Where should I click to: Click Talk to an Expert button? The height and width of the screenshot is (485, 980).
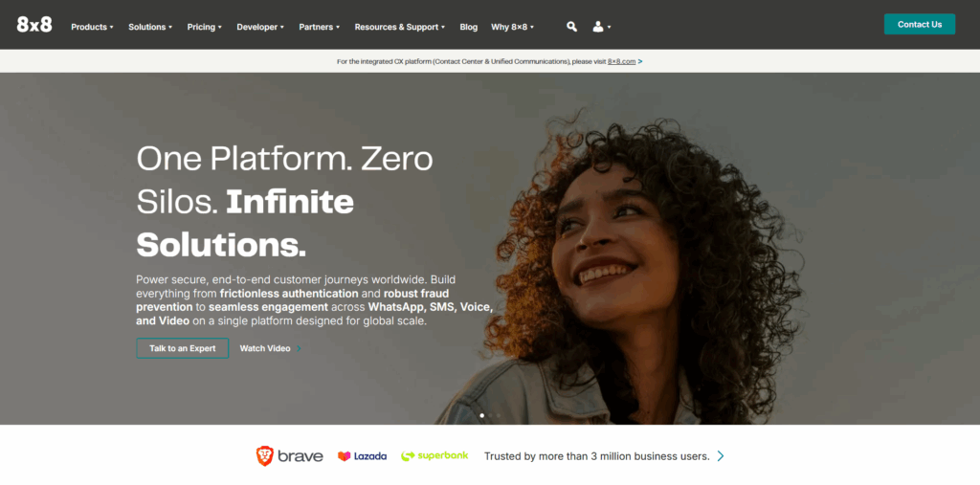pos(182,348)
